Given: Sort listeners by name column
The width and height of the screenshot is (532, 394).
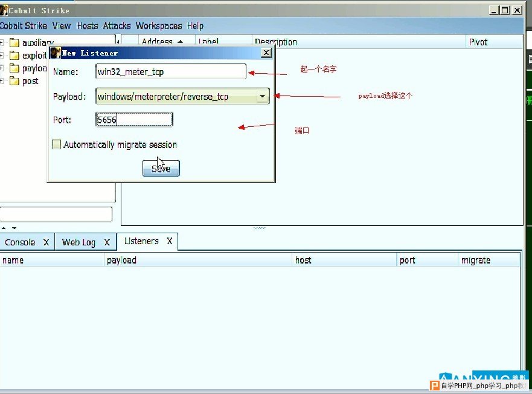Looking at the screenshot, I should point(52,260).
